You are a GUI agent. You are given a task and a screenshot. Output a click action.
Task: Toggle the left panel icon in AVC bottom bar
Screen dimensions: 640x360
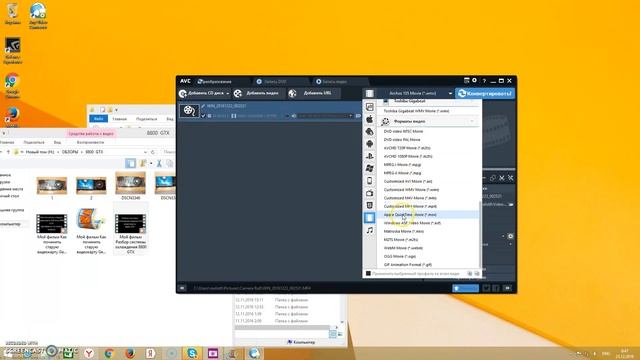click(182, 288)
